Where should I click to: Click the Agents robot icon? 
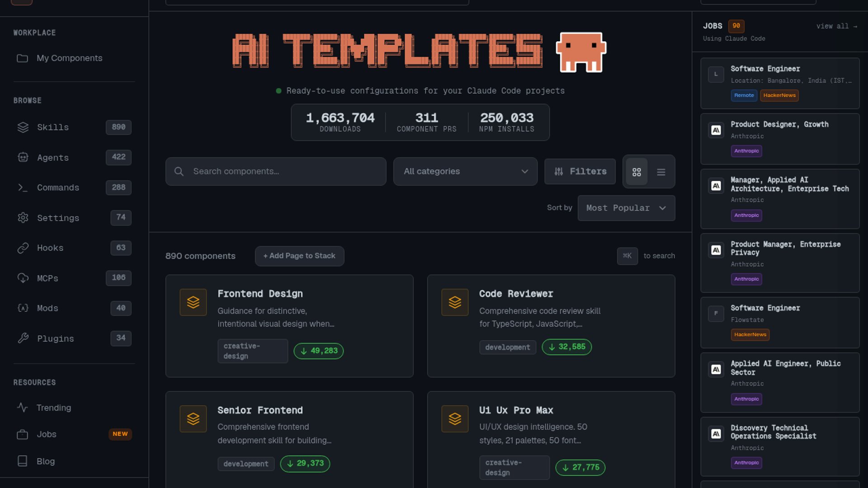pyautogui.click(x=23, y=157)
